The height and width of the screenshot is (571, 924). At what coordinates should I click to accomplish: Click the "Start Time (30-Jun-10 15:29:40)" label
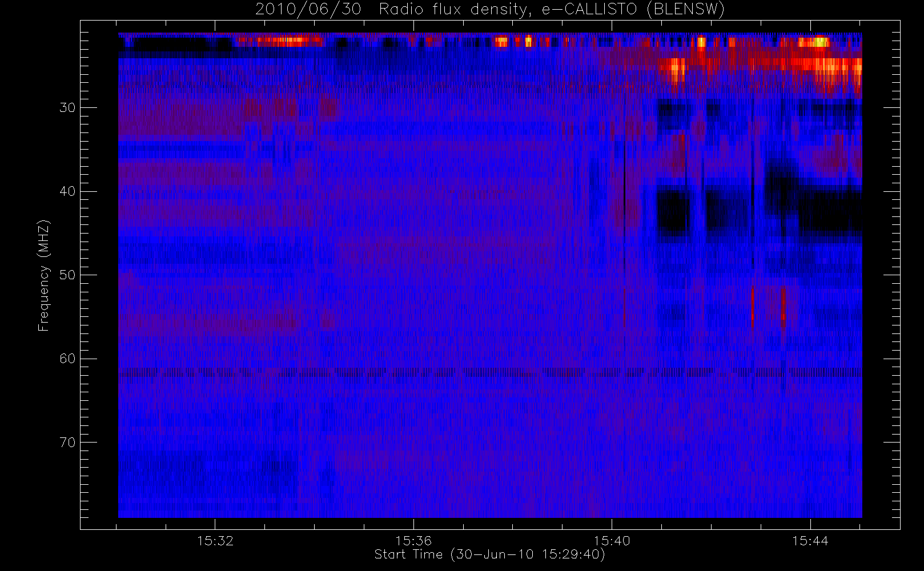[x=489, y=554]
